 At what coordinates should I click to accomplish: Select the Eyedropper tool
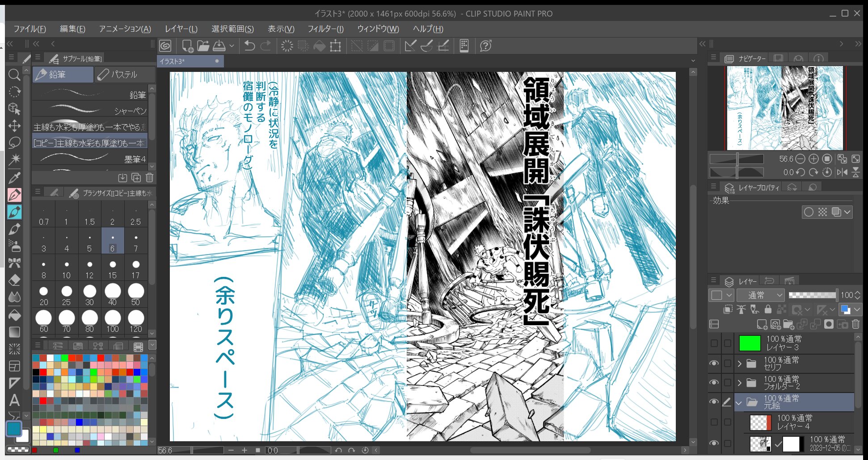click(14, 178)
